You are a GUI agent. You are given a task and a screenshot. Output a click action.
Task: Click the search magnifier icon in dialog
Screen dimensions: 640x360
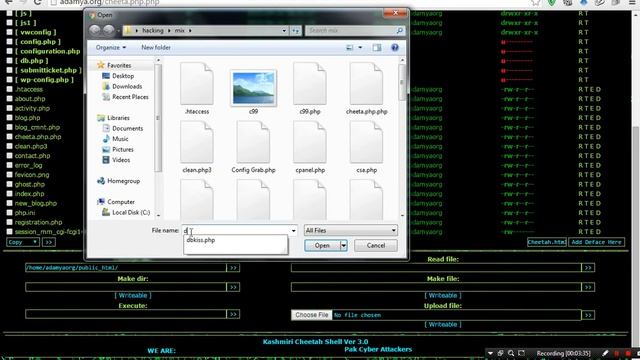pyautogui.click(x=399, y=31)
